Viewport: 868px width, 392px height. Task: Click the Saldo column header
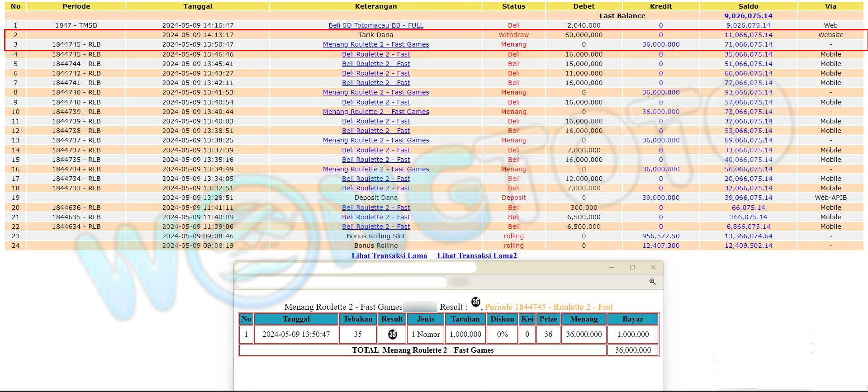(748, 6)
